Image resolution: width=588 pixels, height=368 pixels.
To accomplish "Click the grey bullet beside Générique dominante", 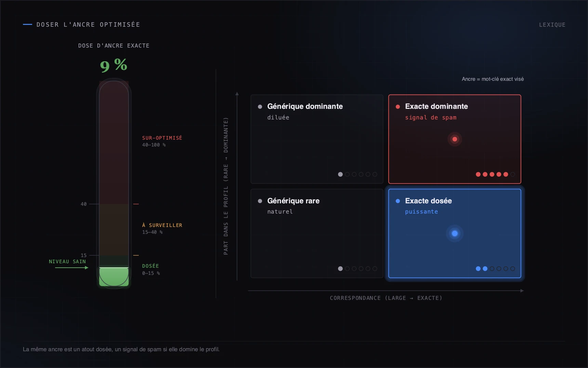I will 260,107.
